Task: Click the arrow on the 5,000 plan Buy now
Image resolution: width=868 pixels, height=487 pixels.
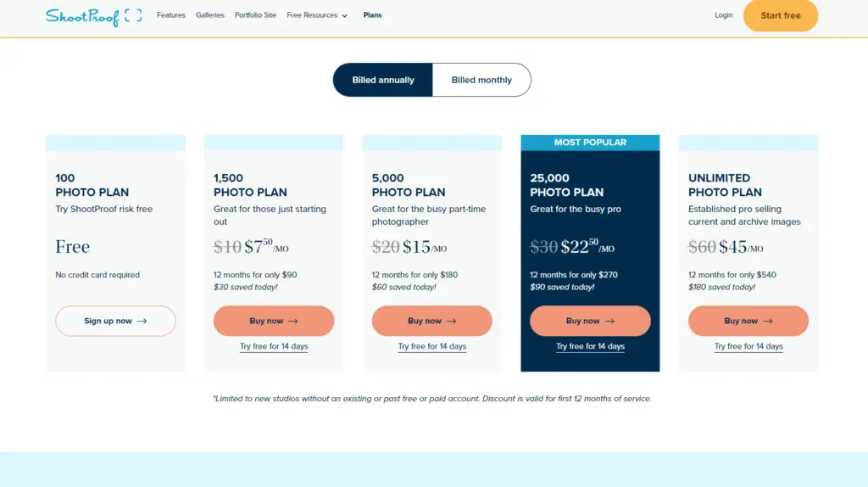Action: coord(452,322)
